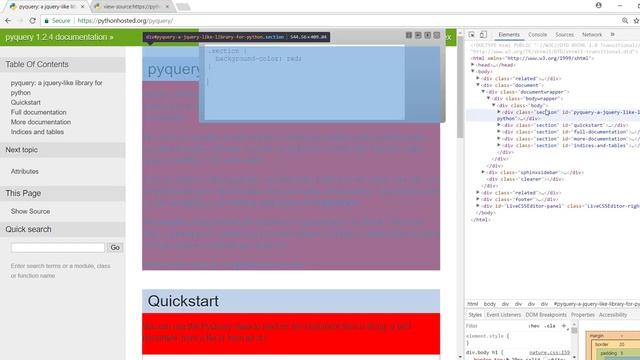Open a new browser tab

point(183,7)
